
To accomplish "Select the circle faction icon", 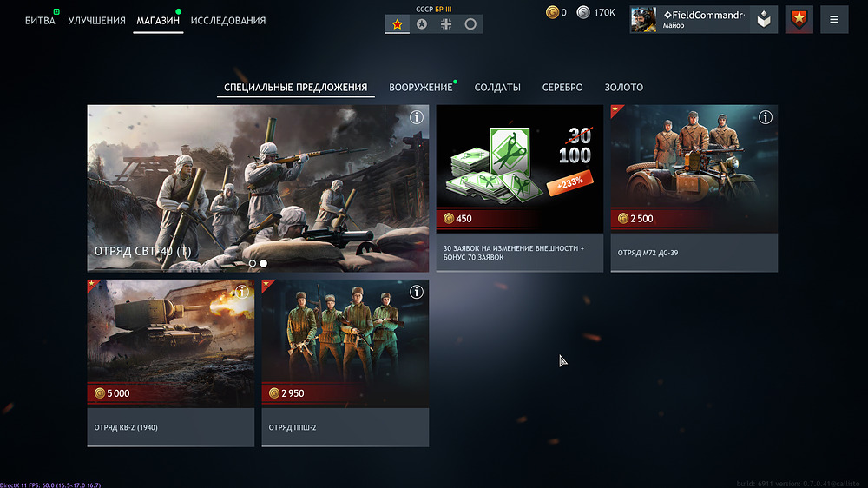I will tap(470, 23).
